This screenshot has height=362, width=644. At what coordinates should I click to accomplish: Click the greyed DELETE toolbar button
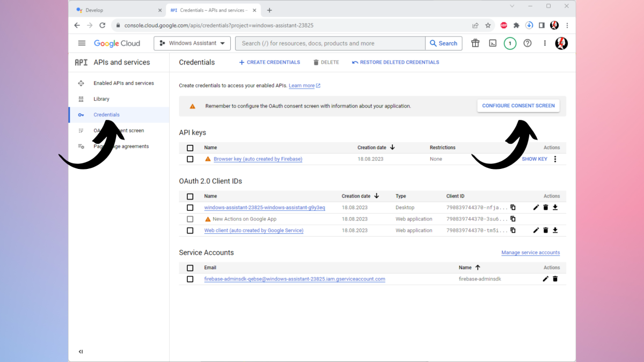click(x=326, y=62)
